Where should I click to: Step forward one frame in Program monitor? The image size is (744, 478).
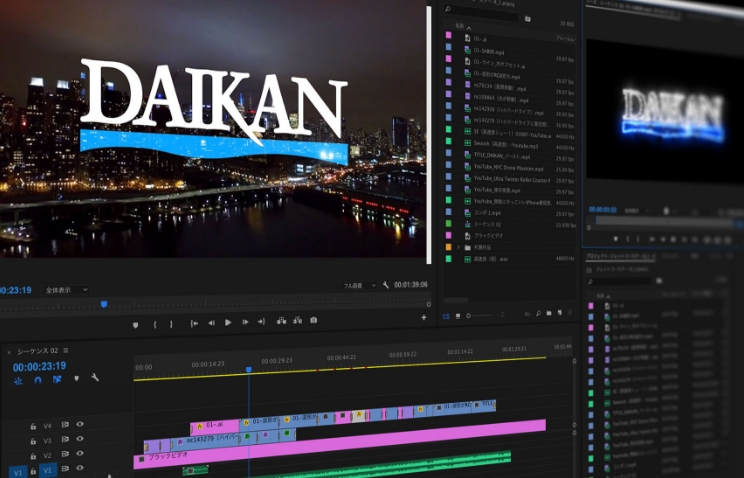pyautogui.click(x=245, y=322)
